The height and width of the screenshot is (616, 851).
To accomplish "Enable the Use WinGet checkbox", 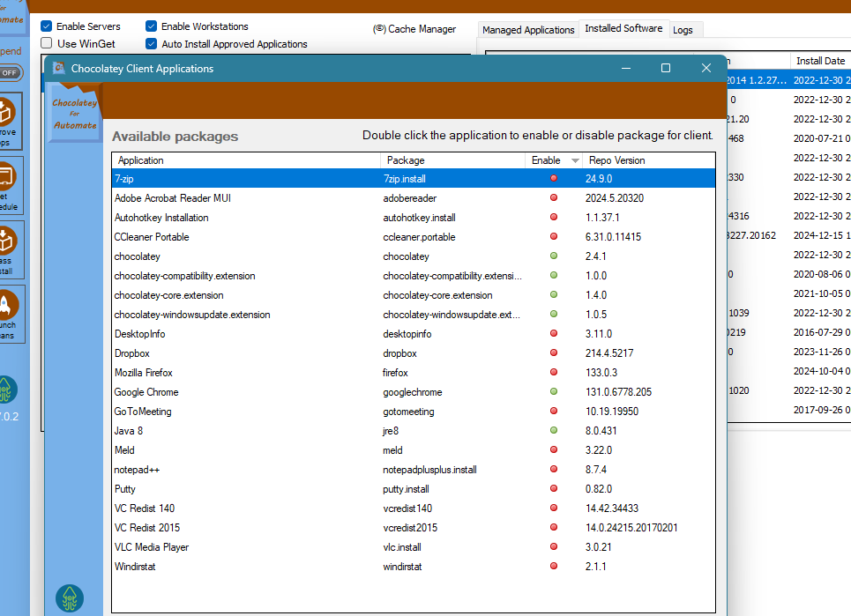I will tap(47, 43).
